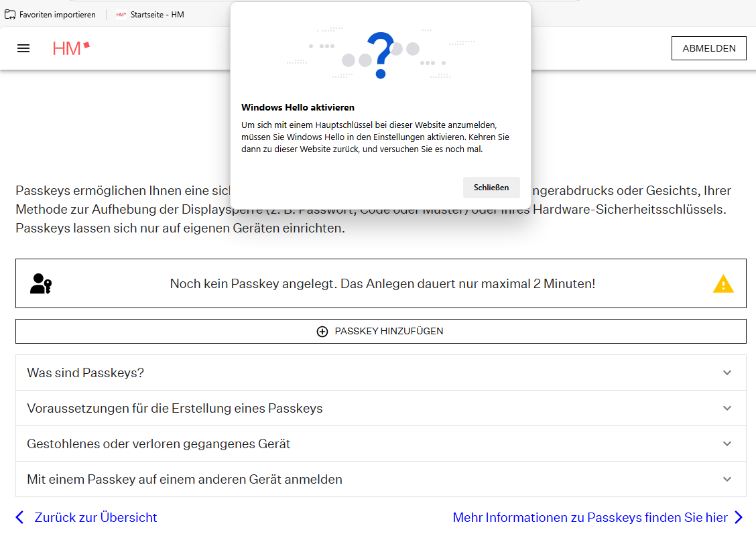This screenshot has width=756, height=542.
Task: Click the right arrow after Mehr Informationen link
Action: click(x=739, y=517)
